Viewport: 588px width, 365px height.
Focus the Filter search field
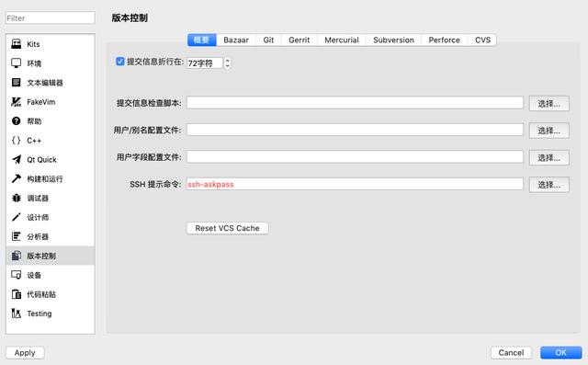click(51, 18)
